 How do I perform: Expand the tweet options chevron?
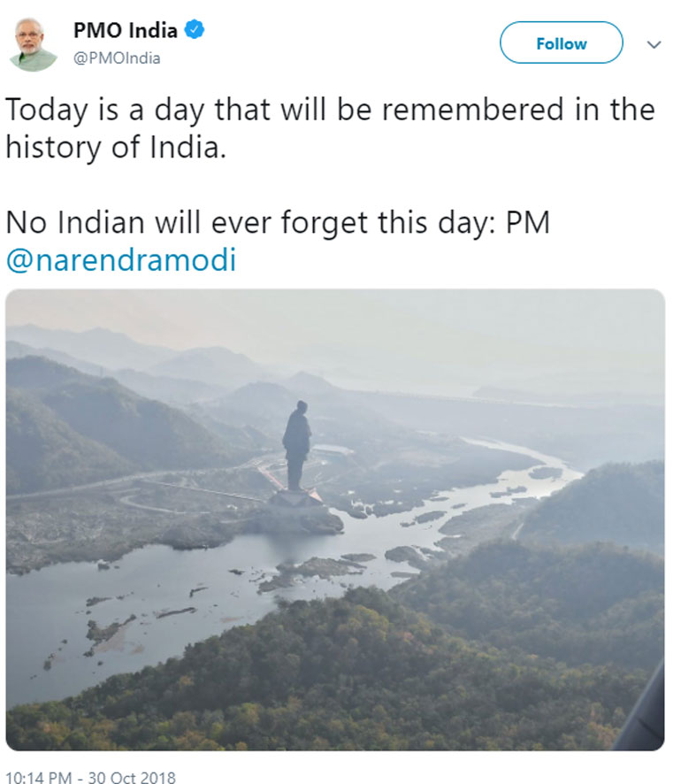(x=654, y=44)
